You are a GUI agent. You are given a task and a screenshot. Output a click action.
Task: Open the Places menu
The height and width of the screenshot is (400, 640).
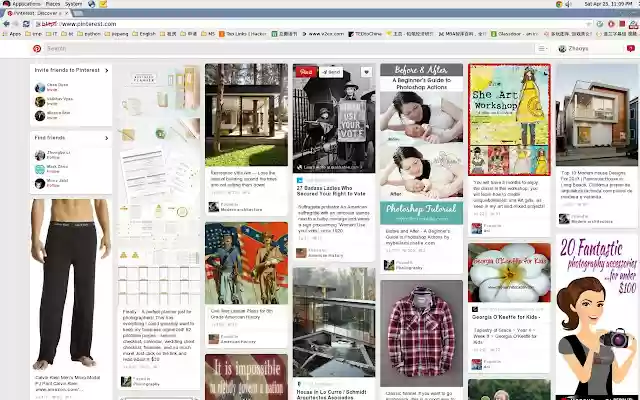click(x=53, y=4)
